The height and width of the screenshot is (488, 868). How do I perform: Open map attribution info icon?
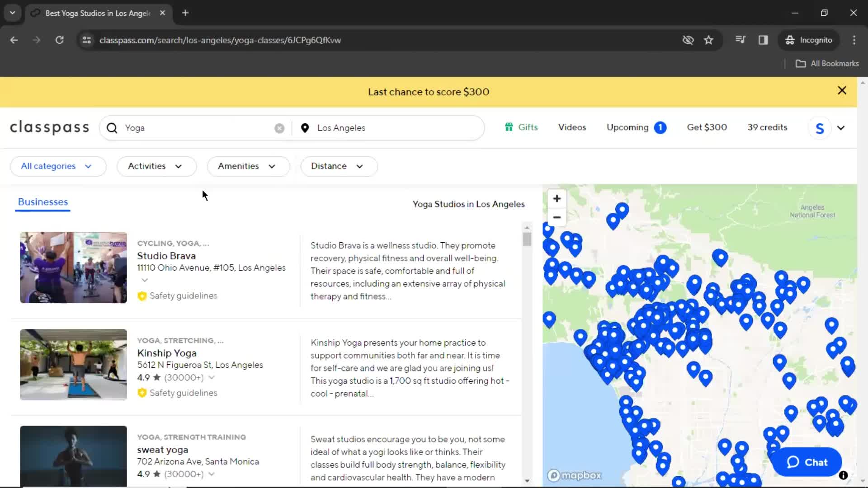[x=843, y=475]
